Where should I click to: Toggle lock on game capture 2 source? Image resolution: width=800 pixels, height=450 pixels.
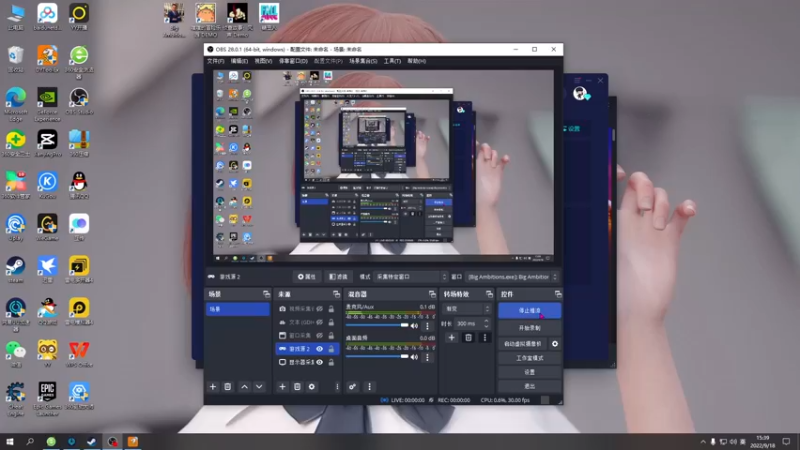point(331,349)
